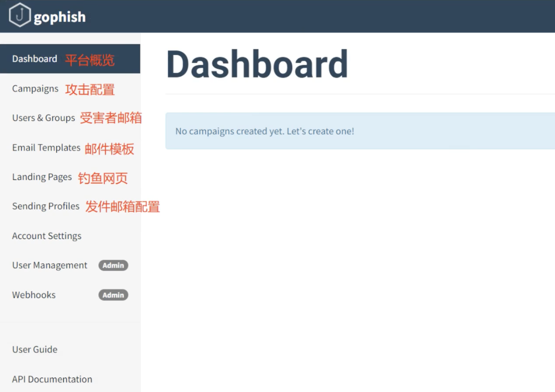Open Sending Profiles section

coord(46,206)
